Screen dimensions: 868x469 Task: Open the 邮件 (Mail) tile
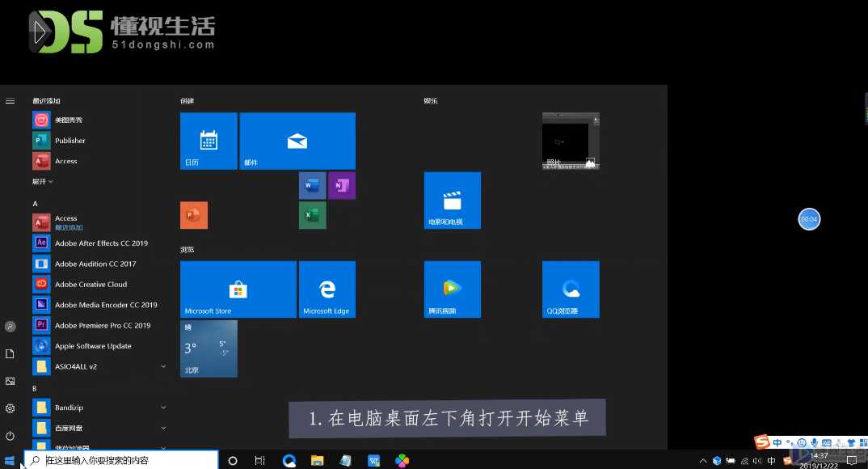click(x=297, y=140)
